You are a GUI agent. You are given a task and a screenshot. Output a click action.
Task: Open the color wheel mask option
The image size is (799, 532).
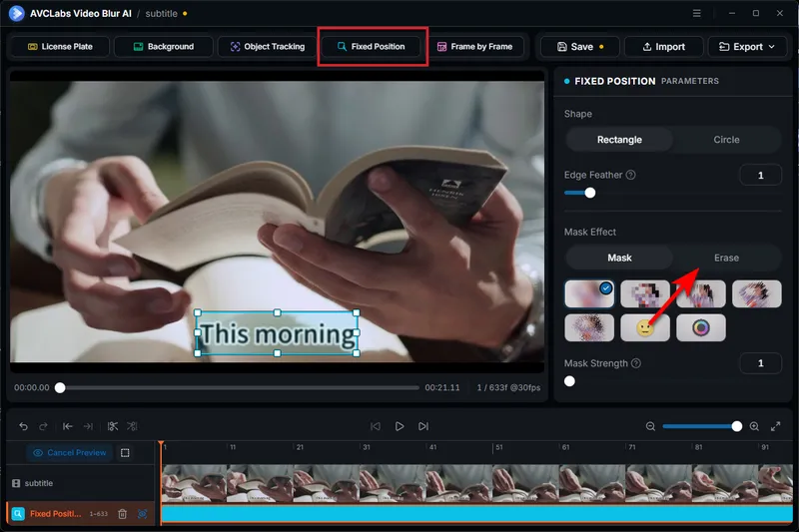701,327
